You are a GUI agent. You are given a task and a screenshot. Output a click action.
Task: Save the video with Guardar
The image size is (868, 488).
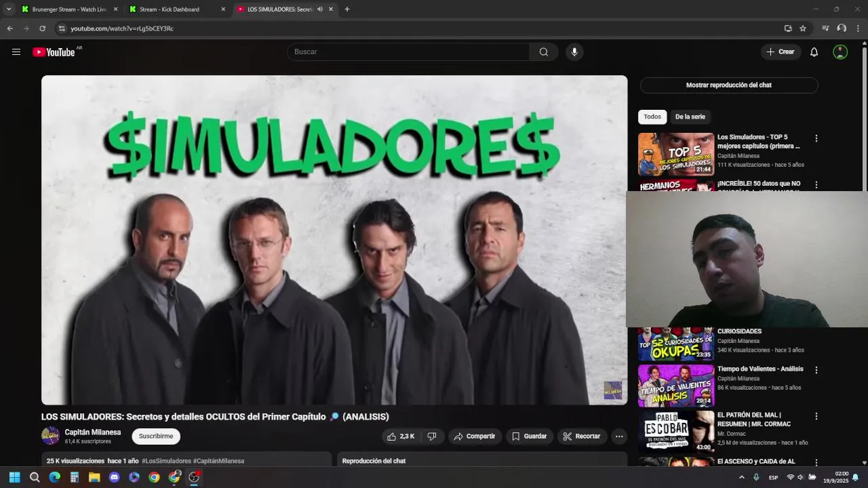pyautogui.click(x=530, y=436)
